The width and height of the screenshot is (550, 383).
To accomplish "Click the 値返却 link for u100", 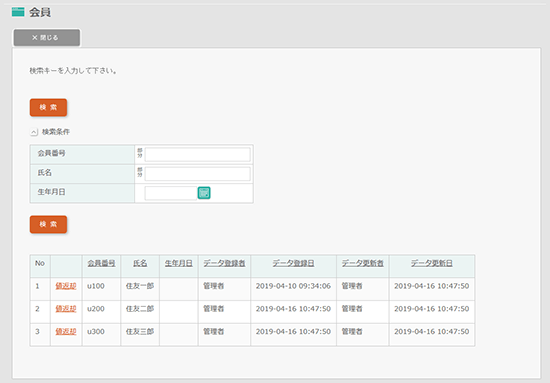I will point(66,286).
